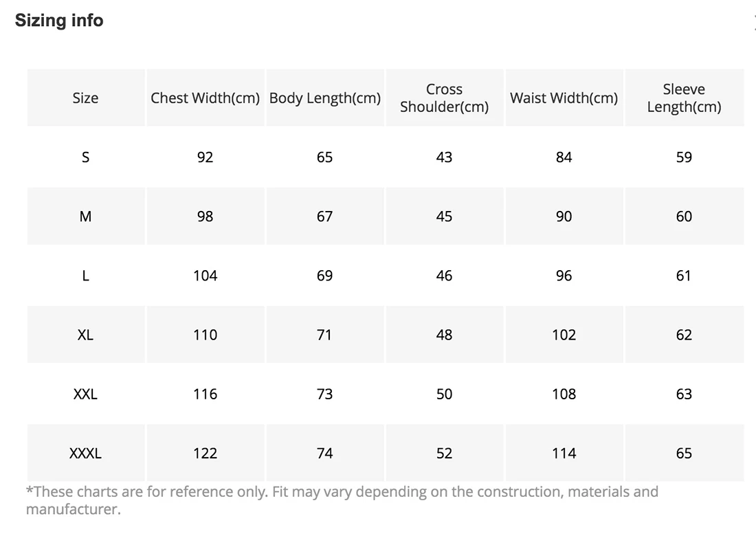756x545 pixels.
Task: Click the Cross Shoulder(cm) column header
Action: pyautogui.click(x=444, y=98)
